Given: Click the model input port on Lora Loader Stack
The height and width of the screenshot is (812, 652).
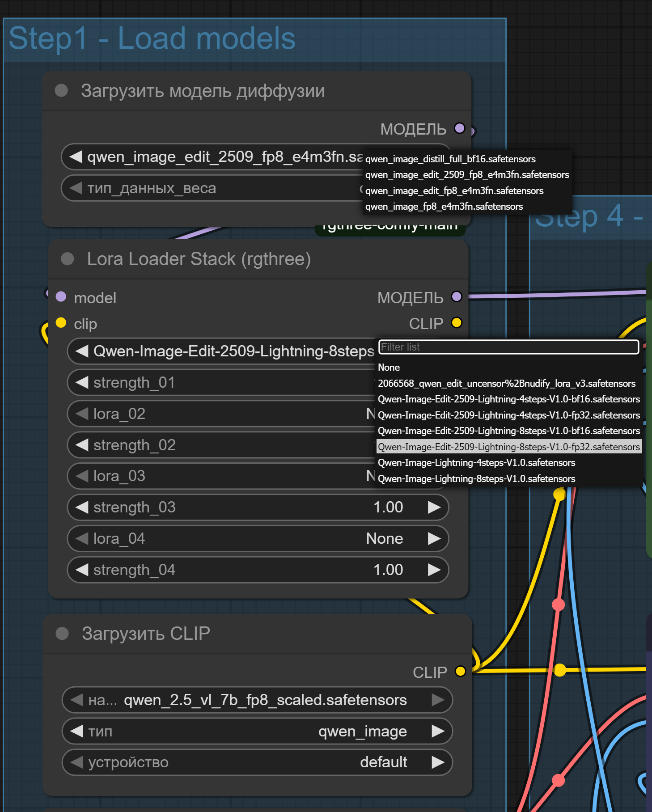Looking at the screenshot, I should pos(61,297).
